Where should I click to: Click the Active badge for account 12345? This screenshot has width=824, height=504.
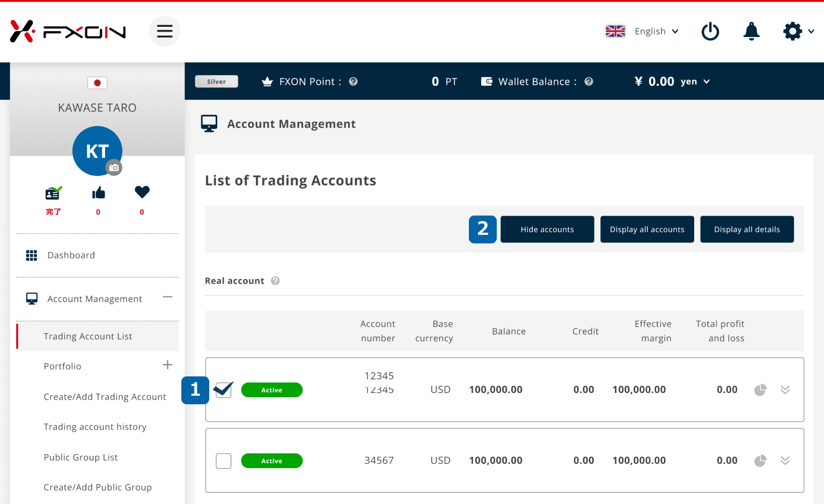[272, 390]
